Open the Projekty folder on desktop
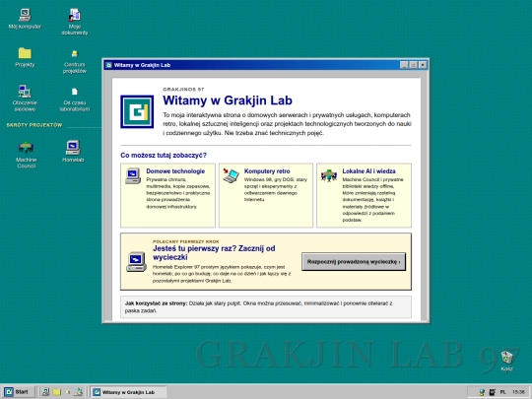 (25, 57)
